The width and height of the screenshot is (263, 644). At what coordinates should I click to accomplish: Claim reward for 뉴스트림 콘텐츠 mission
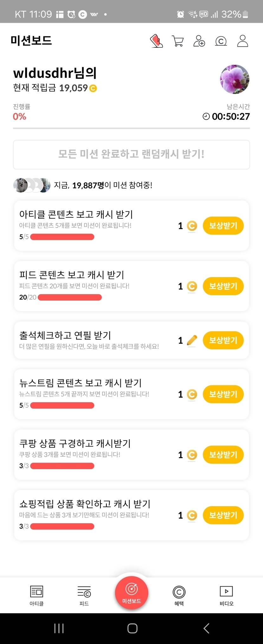tap(223, 394)
